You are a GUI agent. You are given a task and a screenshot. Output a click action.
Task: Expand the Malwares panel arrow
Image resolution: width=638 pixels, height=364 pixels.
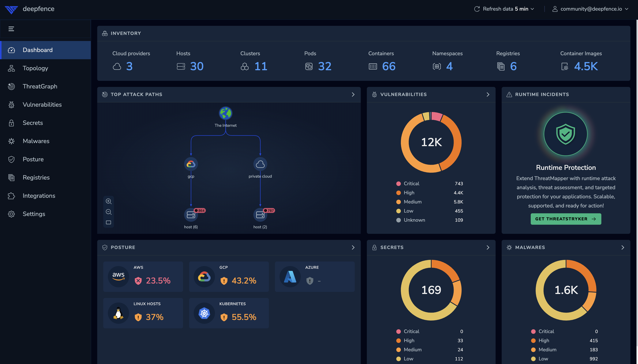tap(622, 247)
